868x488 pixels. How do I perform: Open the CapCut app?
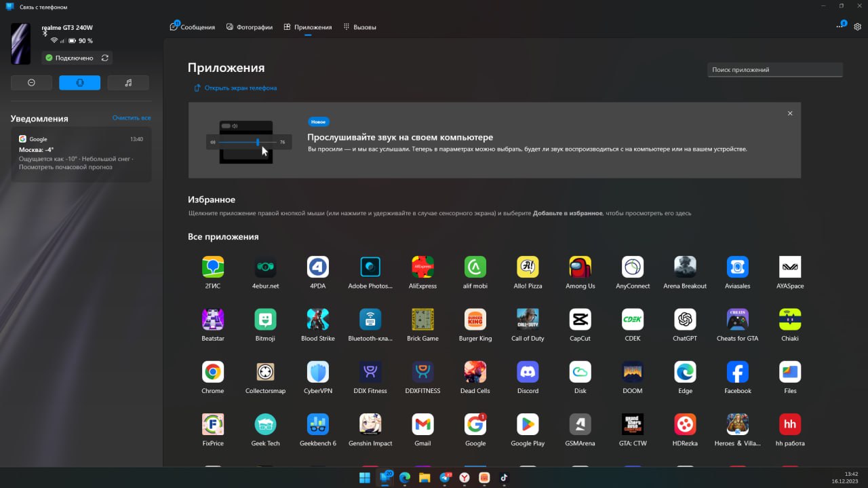tap(580, 320)
